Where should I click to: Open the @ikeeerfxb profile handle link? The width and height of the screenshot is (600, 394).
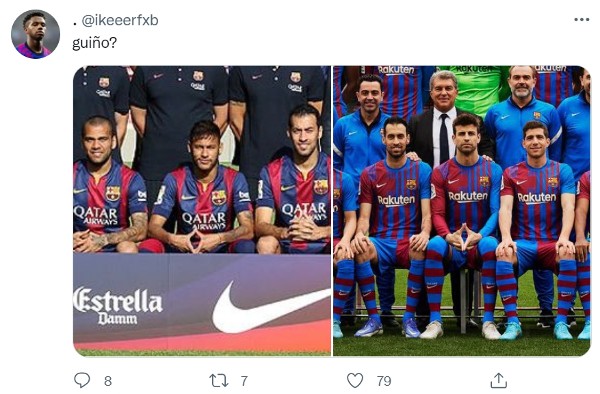tap(120, 20)
